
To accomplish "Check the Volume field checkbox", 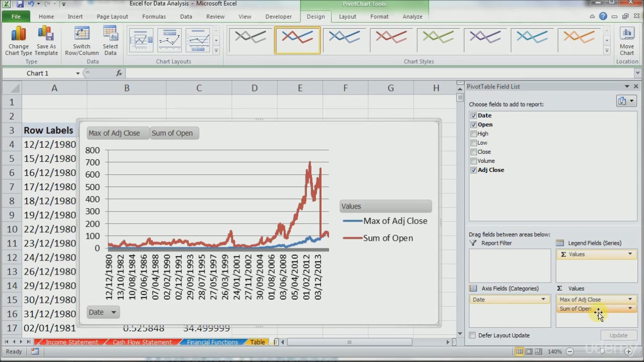I will tap(473, 161).
